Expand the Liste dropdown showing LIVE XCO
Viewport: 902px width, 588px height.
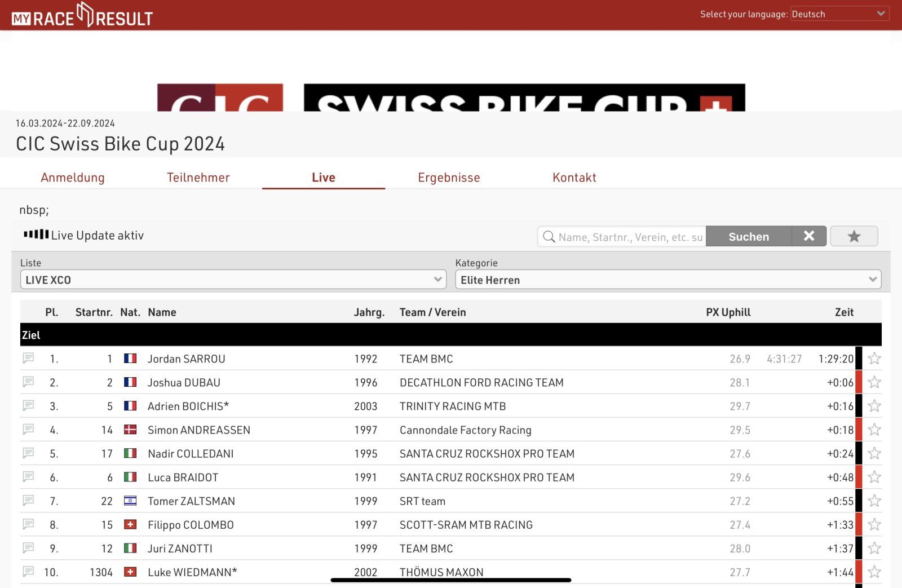click(x=233, y=280)
